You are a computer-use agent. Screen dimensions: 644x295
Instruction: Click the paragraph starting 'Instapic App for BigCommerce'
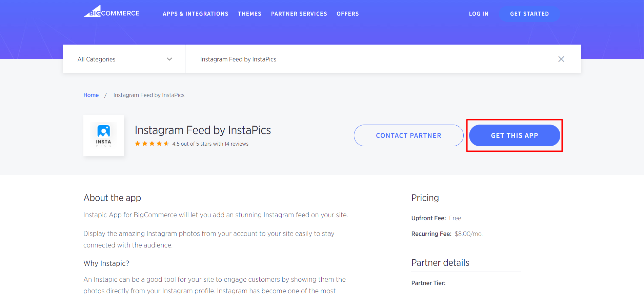point(216,215)
